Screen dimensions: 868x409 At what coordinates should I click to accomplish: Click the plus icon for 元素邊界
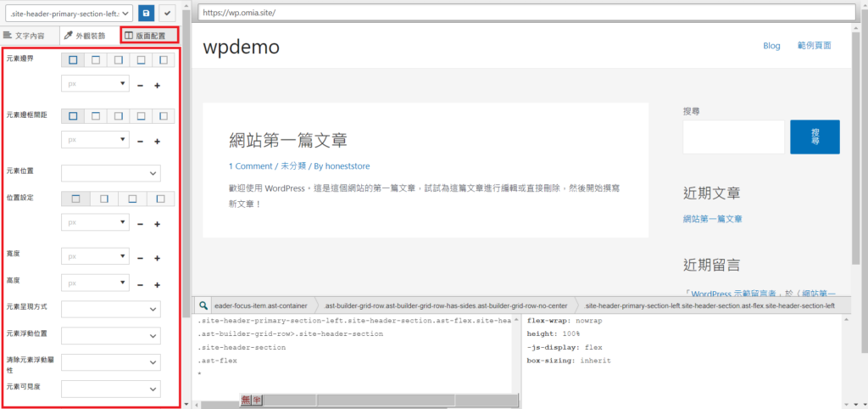tap(157, 87)
